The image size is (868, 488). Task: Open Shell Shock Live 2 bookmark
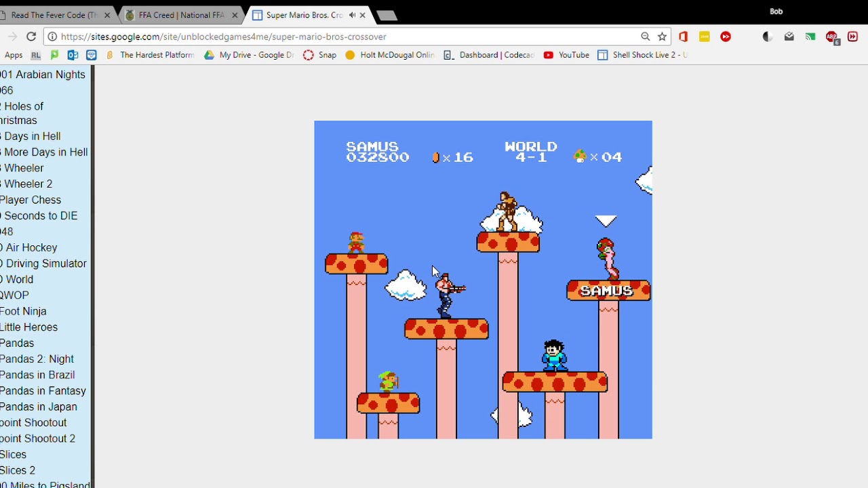tap(642, 55)
